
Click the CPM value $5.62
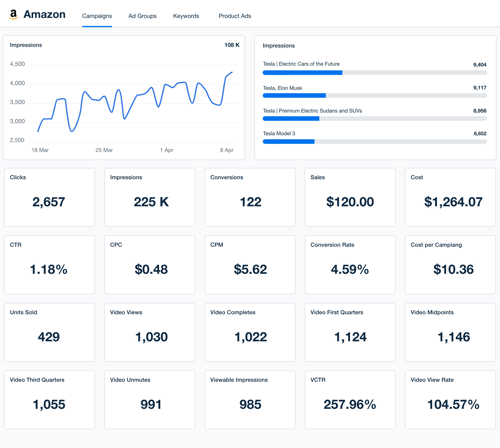[x=250, y=269]
